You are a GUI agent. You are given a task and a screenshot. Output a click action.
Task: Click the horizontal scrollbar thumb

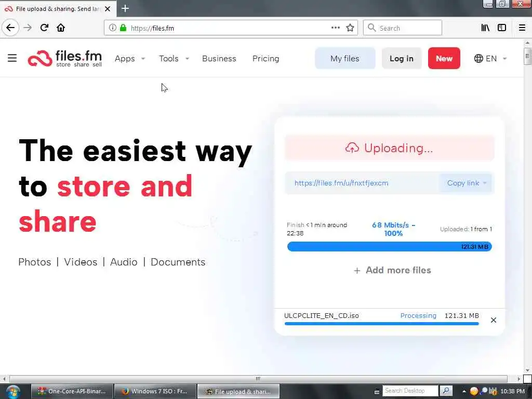(x=258, y=379)
